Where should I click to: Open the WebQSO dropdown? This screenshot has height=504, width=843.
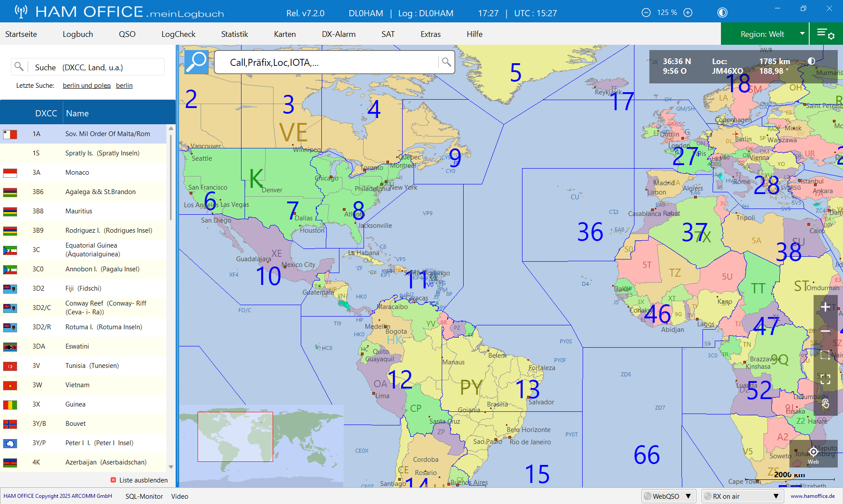tap(669, 496)
